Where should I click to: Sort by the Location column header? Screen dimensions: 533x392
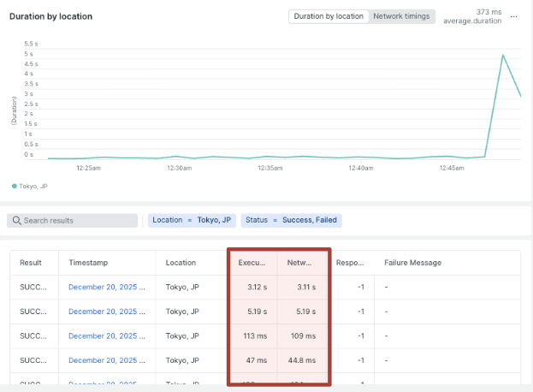(x=181, y=263)
